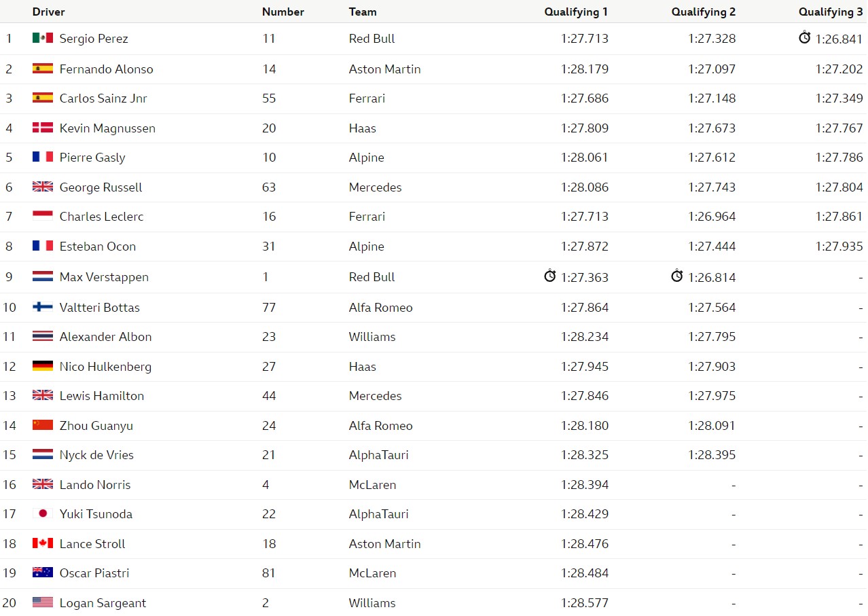Click driver name Fernando Alonso
This screenshot has width=868, height=616.
(x=107, y=69)
